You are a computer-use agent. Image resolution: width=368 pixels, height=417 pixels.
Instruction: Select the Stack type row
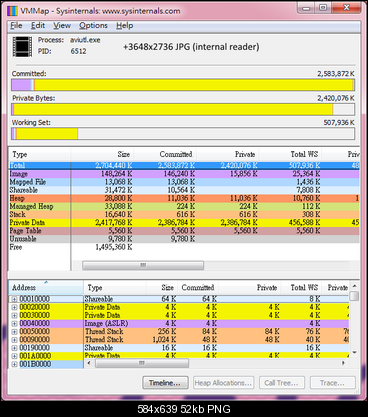184,214
